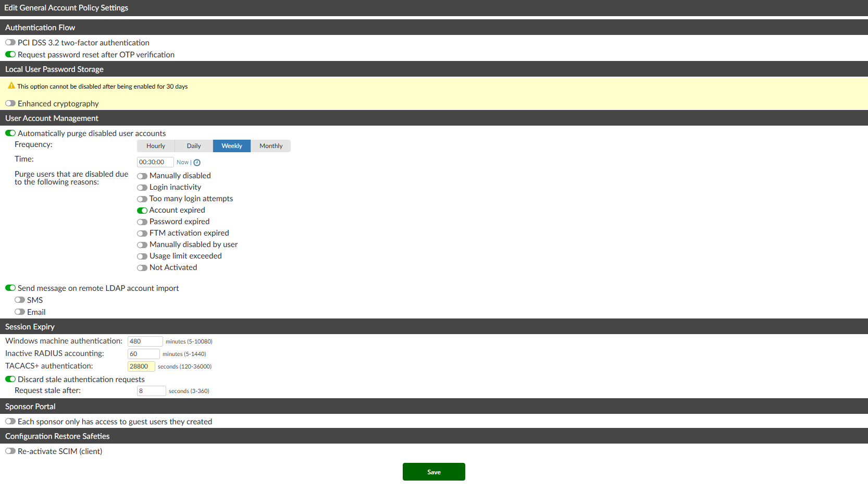The width and height of the screenshot is (868, 491).
Task: Click the Now link beside time field
Action: point(182,163)
